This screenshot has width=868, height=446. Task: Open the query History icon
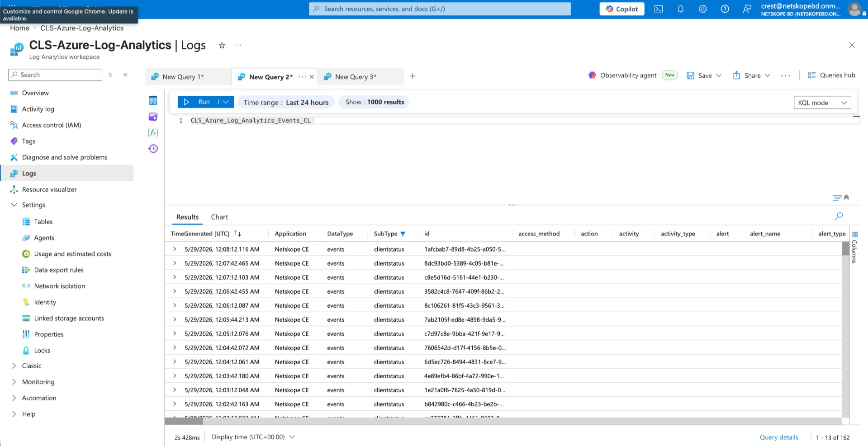(x=153, y=149)
